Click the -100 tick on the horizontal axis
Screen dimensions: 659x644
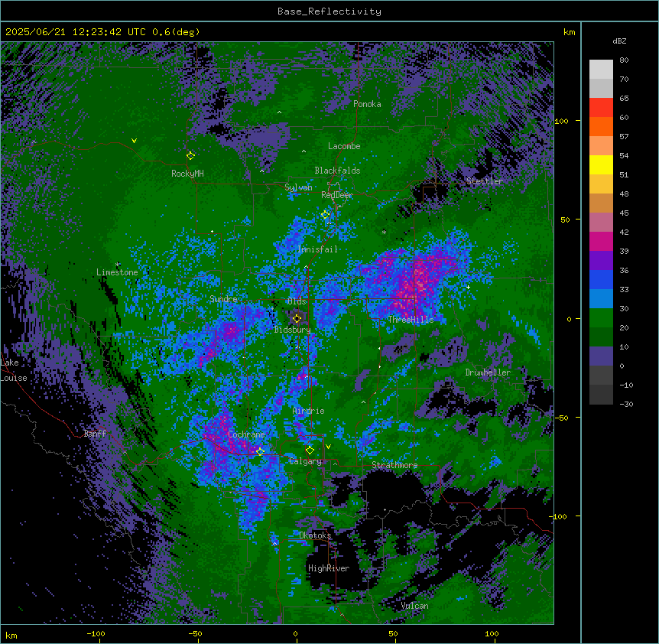(96, 633)
